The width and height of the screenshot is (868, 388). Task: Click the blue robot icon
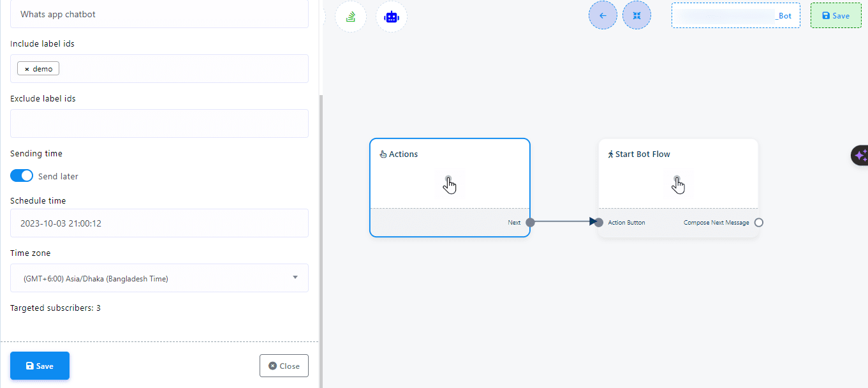pos(391,17)
